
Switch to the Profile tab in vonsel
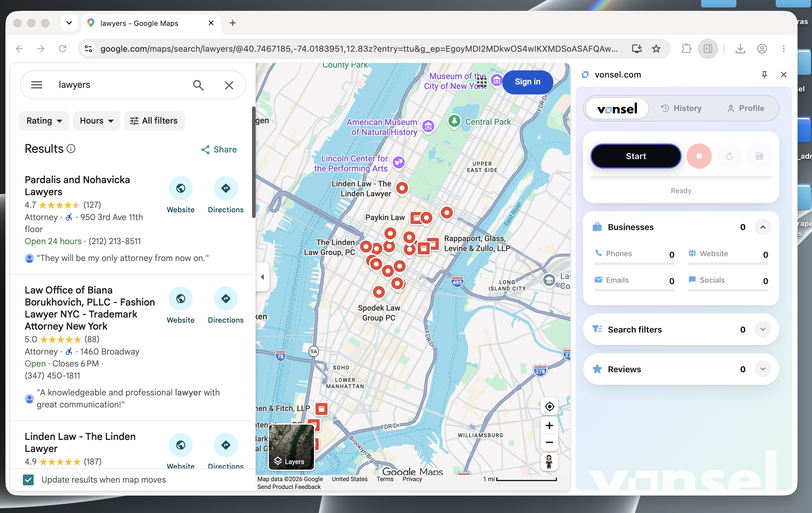pyautogui.click(x=745, y=108)
